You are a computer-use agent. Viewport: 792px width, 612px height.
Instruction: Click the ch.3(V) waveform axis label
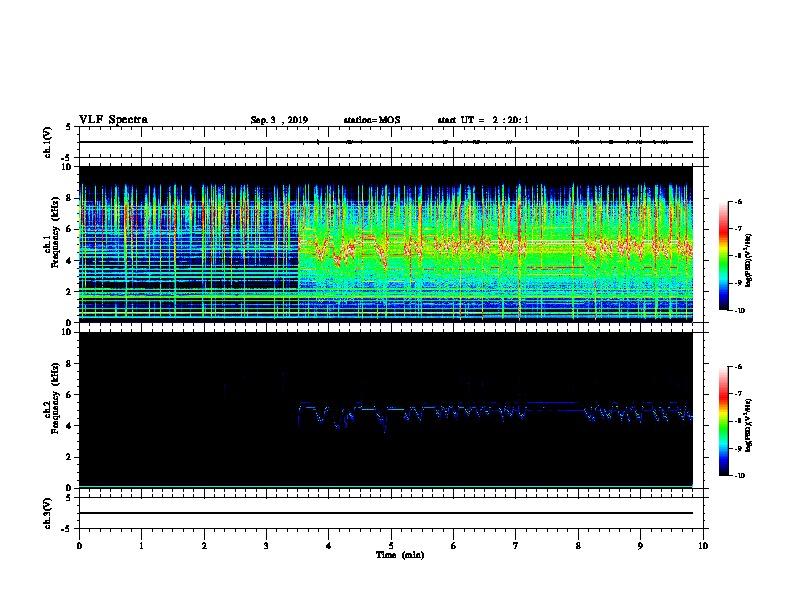(48, 513)
